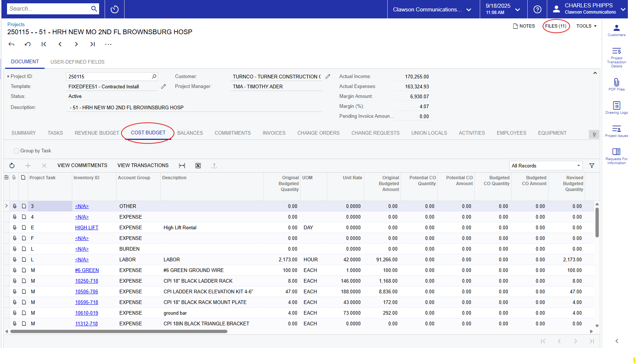Open the Help question mark icon
The height and width of the screenshot is (364, 636).
coord(537,9)
